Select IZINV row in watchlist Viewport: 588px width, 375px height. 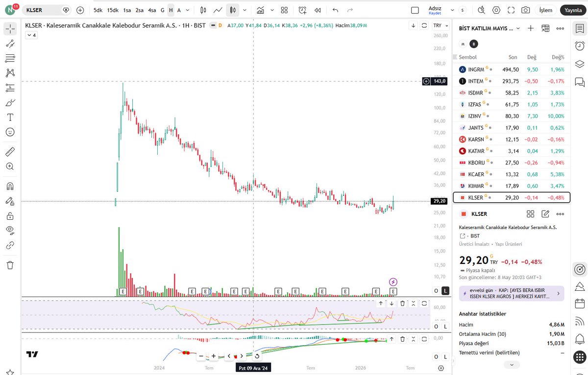tap(512, 116)
